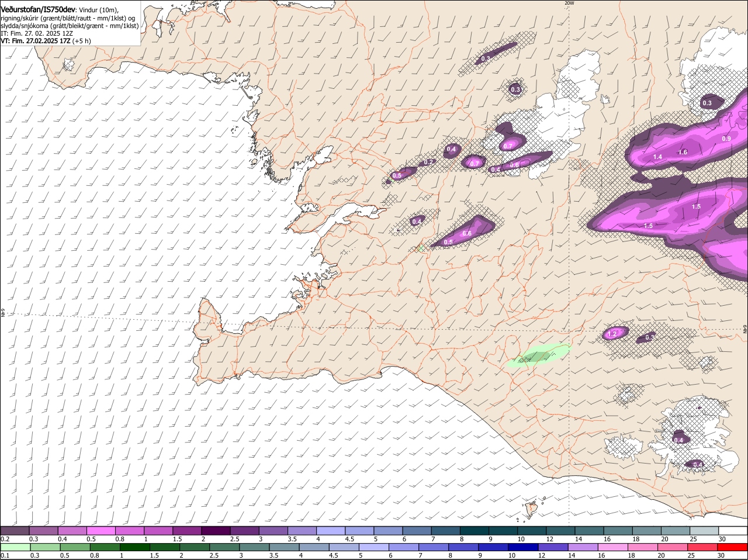Viewport: 748px width, 560px height.
Task: Select the 7 rain legend swatch
Action: (x=434, y=547)
